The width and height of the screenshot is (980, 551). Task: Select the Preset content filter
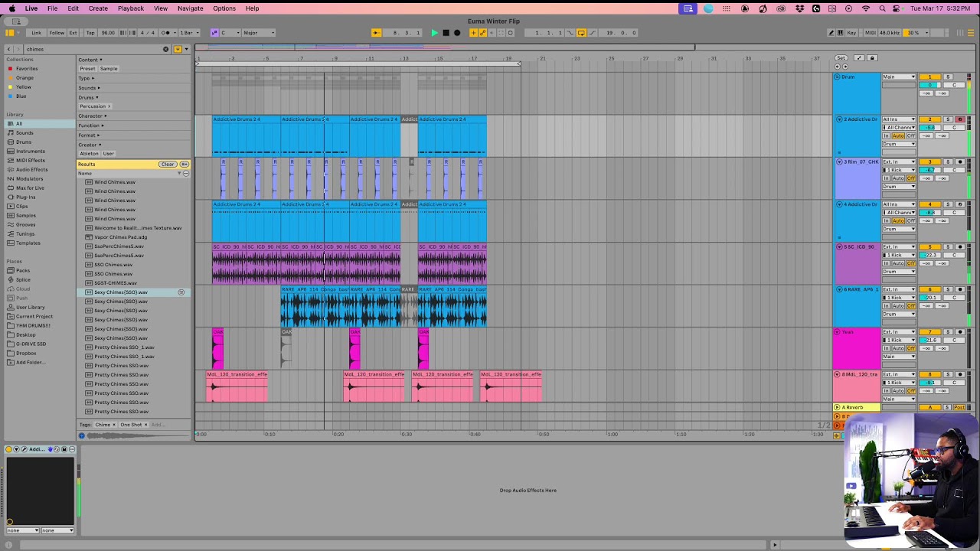[x=87, y=69]
